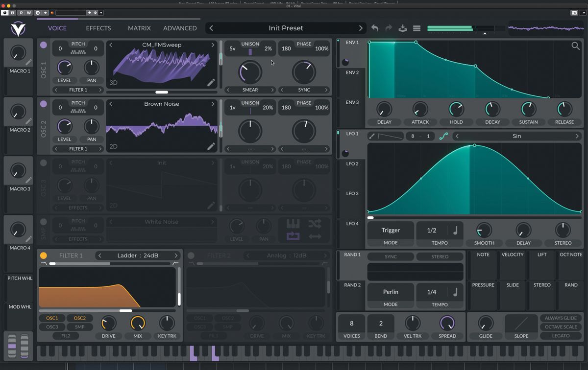Click the undo arrow icon
This screenshot has height=370, width=588.
pos(374,28)
